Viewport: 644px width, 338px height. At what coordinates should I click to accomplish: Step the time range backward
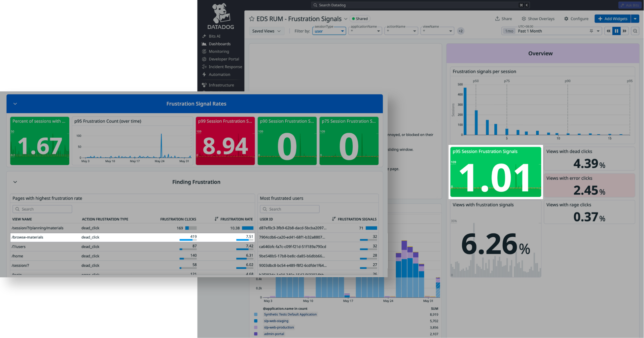608,31
